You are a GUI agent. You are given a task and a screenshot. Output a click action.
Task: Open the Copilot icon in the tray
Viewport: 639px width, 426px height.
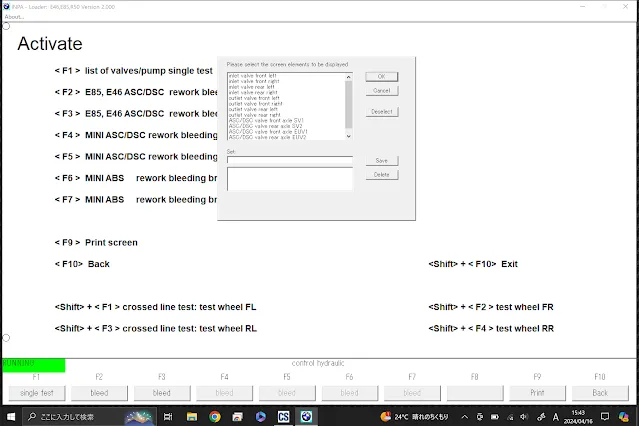(624, 417)
